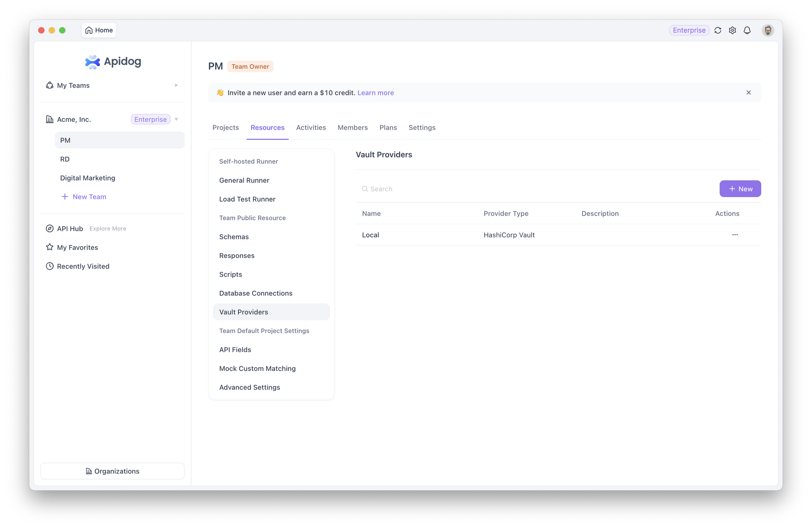Expand the Acme, Inc. organization dropdown
The image size is (812, 529).
(177, 119)
